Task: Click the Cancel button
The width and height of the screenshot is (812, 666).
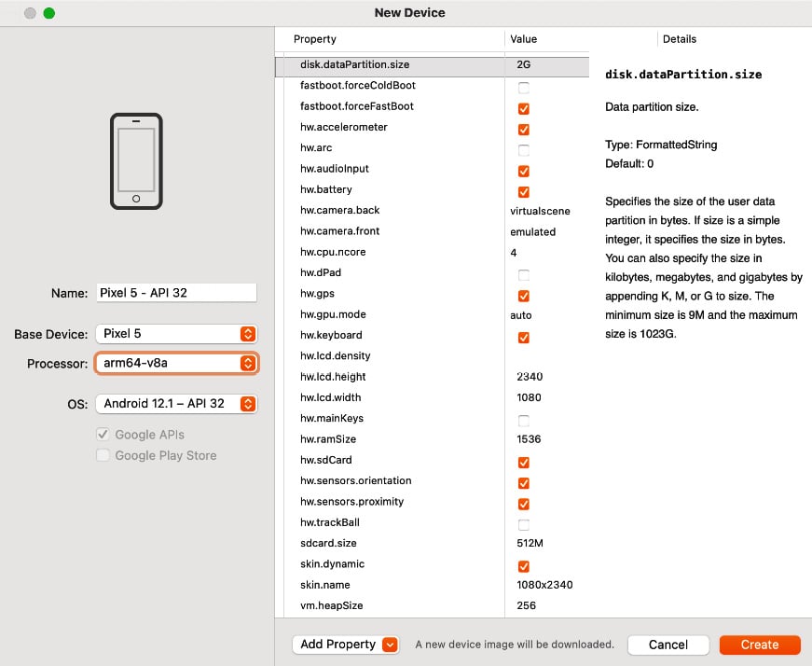Action: click(x=668, y=645)
